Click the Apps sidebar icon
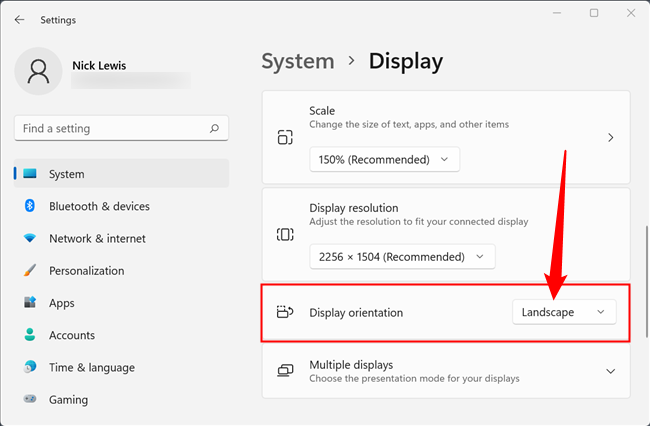 30,303
